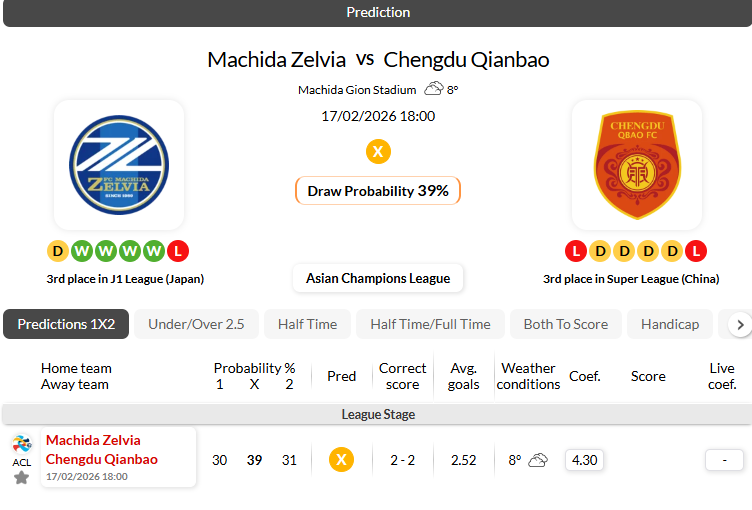The height and width of the screenshot is (510, 752).
Task: Switch to the Under/Over 2.5 tab
Action: [196, 324]
